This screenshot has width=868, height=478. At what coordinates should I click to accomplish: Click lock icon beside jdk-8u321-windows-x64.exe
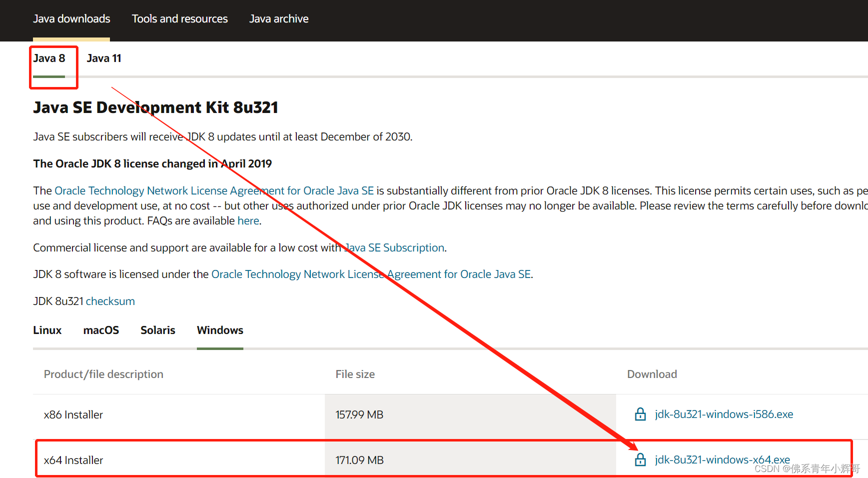[640, 460]
